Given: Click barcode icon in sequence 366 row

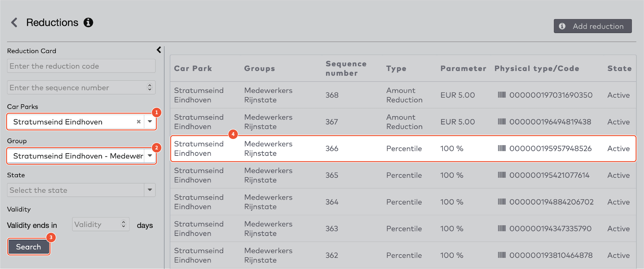Looking at the screenshot, I should point(501,148).
